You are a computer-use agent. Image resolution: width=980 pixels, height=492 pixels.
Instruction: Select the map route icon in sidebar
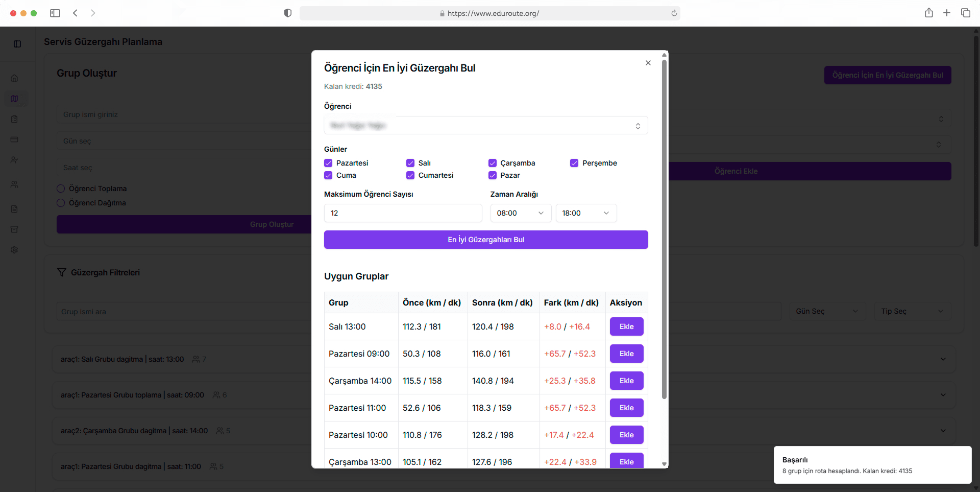coord(14,99)
